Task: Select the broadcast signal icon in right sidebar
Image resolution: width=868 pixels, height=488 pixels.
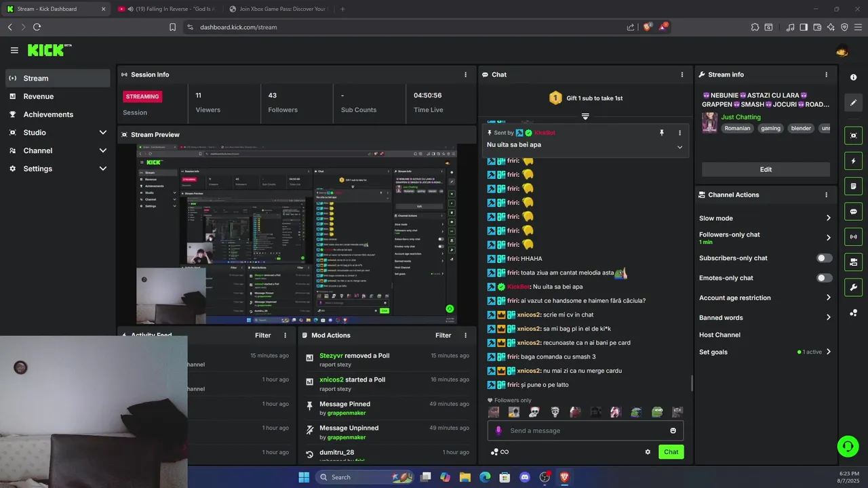Action: [853, 237]
